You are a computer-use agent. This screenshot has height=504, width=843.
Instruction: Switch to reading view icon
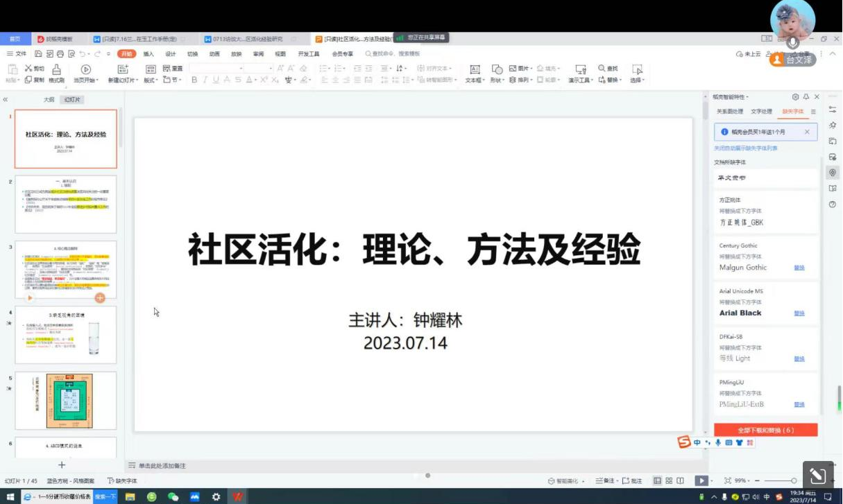coord(680,480)
